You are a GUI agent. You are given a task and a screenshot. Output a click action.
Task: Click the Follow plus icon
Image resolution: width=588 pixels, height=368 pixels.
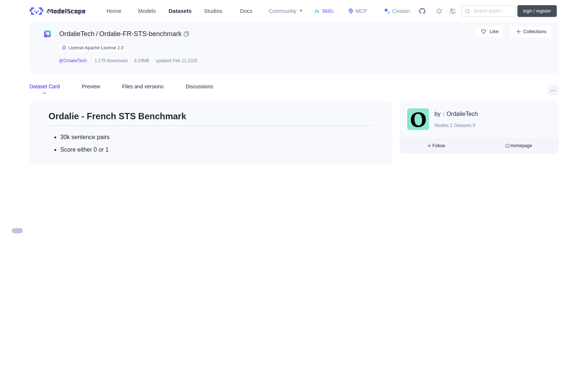429,146
